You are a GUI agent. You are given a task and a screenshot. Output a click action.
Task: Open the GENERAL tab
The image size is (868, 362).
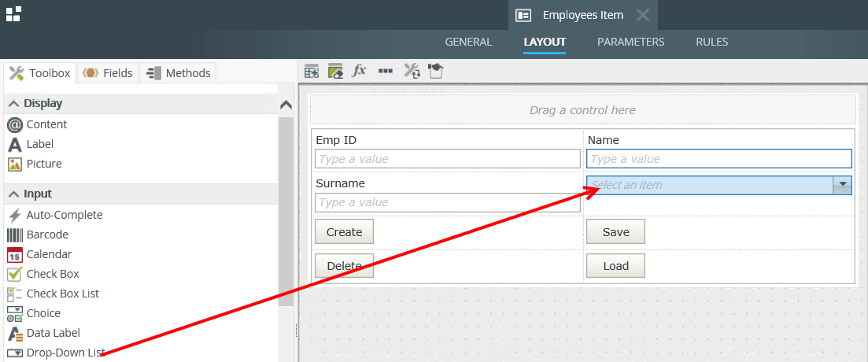coord(468,42)
